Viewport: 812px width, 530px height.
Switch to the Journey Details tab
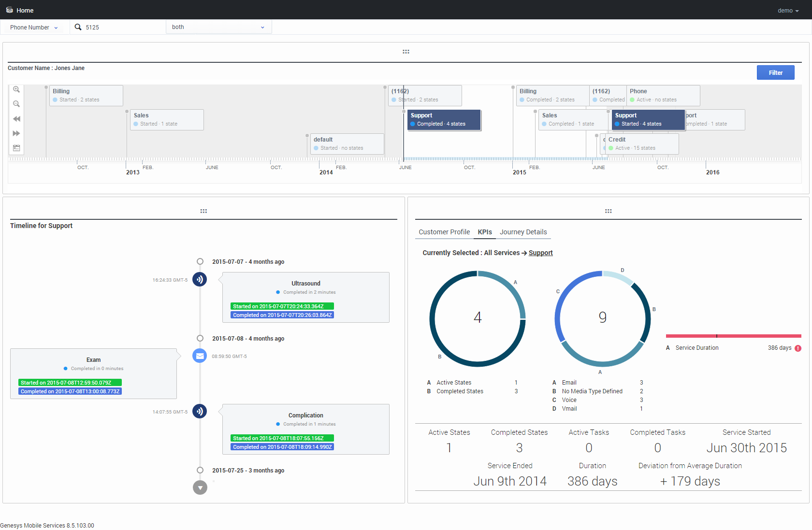[523, 232]
